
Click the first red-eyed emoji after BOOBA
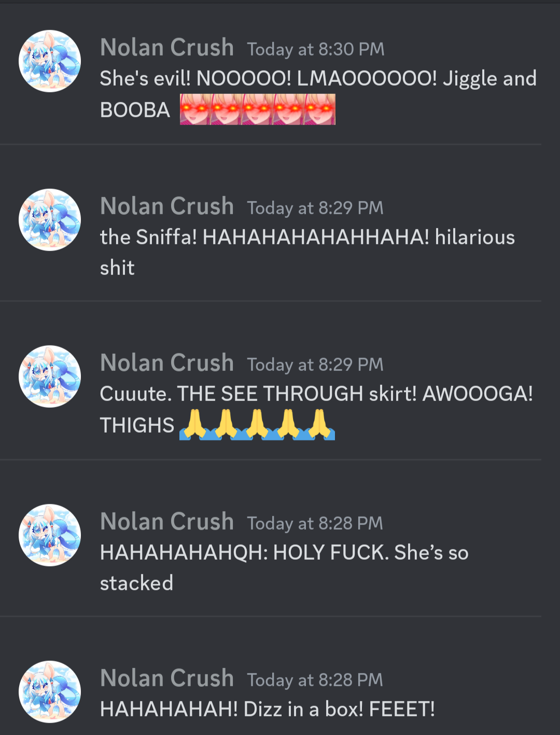pos(195,109)
